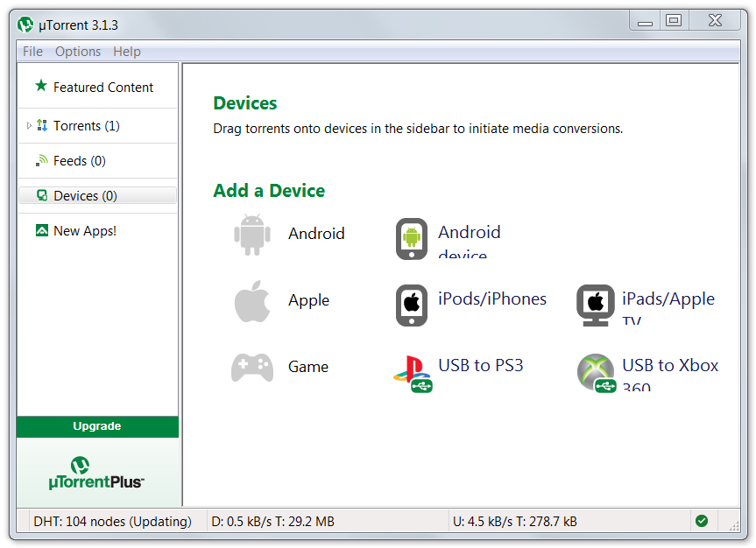
Task: Click the DHT: 104 nodes status text
Action: click(x=112, y=521)
